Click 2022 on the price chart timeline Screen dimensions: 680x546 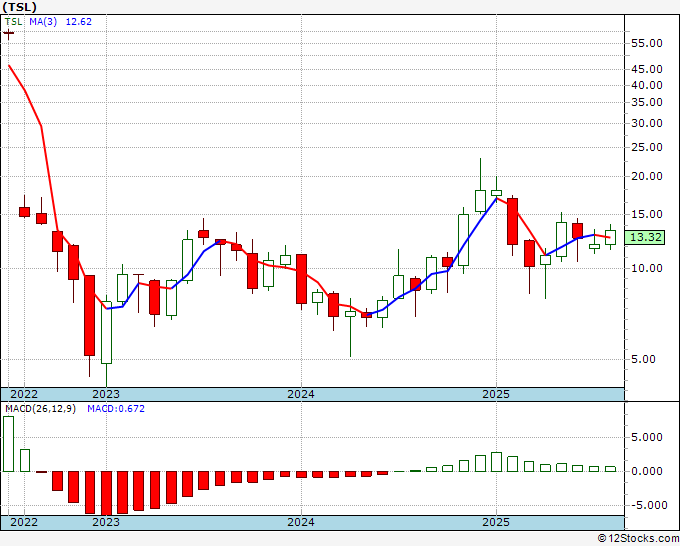point(24,395)
